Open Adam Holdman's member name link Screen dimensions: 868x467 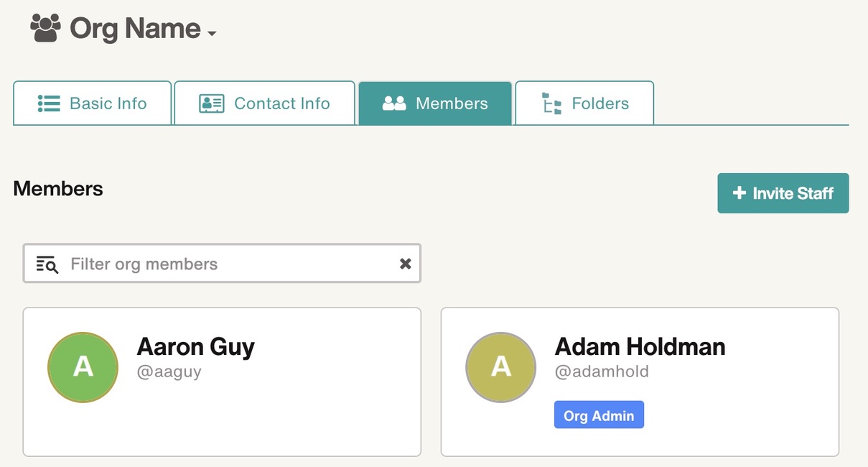coord(640,346)
